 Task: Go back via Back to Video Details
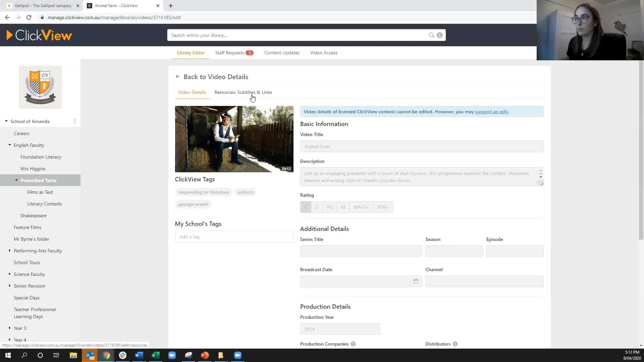tap(212, 77)
